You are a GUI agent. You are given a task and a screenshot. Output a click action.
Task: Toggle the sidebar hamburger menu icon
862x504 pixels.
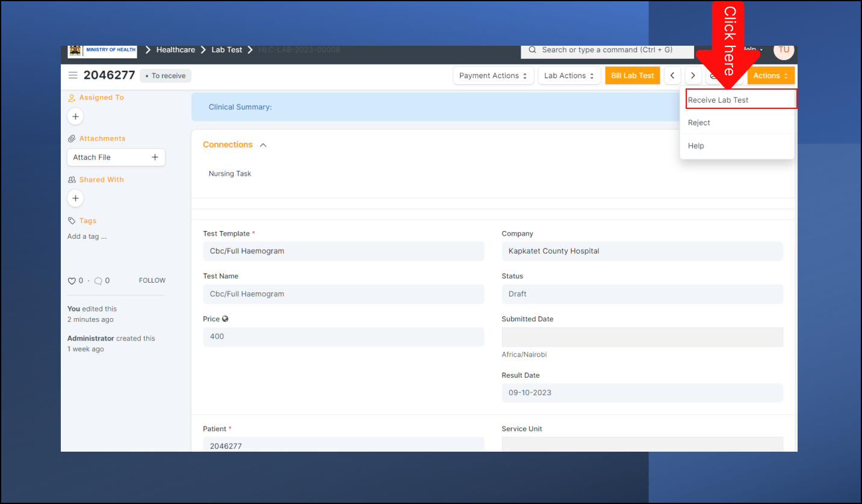73,75
